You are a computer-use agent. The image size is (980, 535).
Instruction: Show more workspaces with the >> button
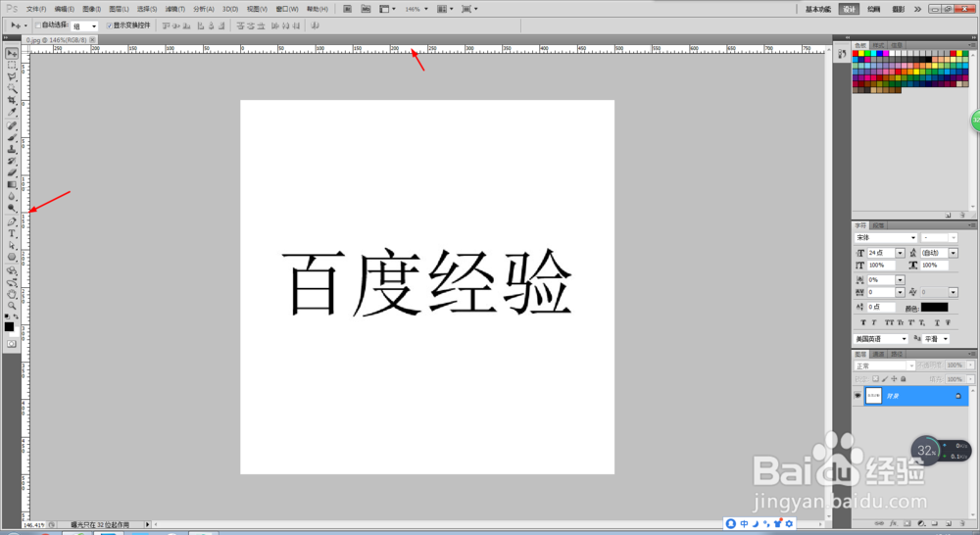pos(917,9)
